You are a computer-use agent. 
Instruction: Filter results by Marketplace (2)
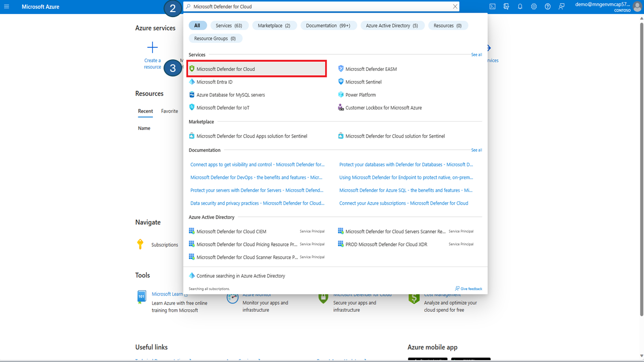click(274, 26)
